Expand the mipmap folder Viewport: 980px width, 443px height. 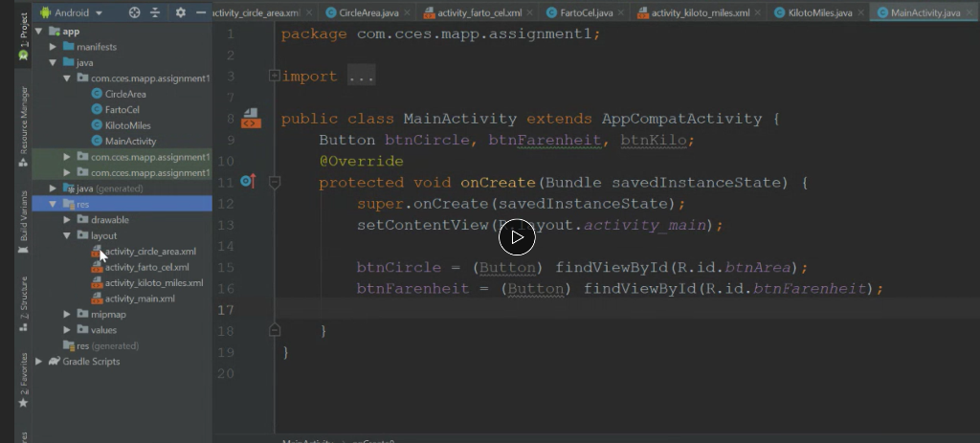(x=67, y=314)
